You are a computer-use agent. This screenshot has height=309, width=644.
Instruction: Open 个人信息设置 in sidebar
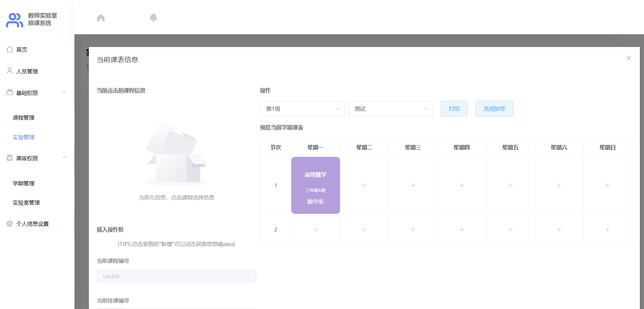coord(32,224)
